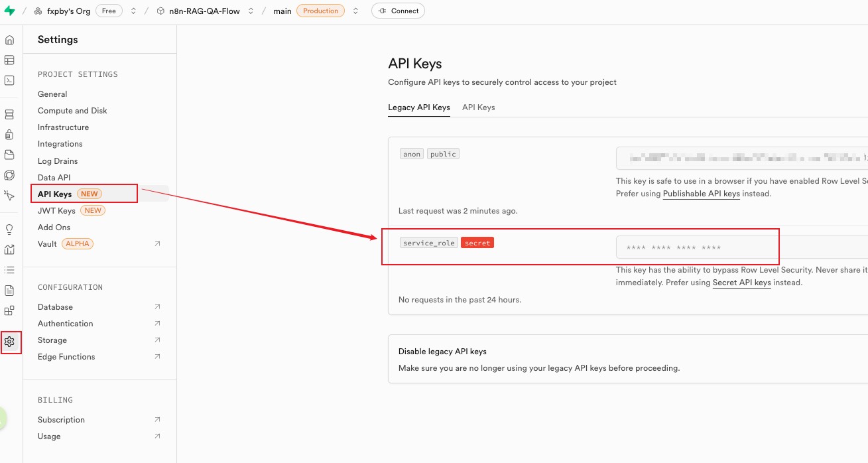The image size is (868, 463).
Task: Follow the Secret API keys link
Action: (x=741, y=283)
